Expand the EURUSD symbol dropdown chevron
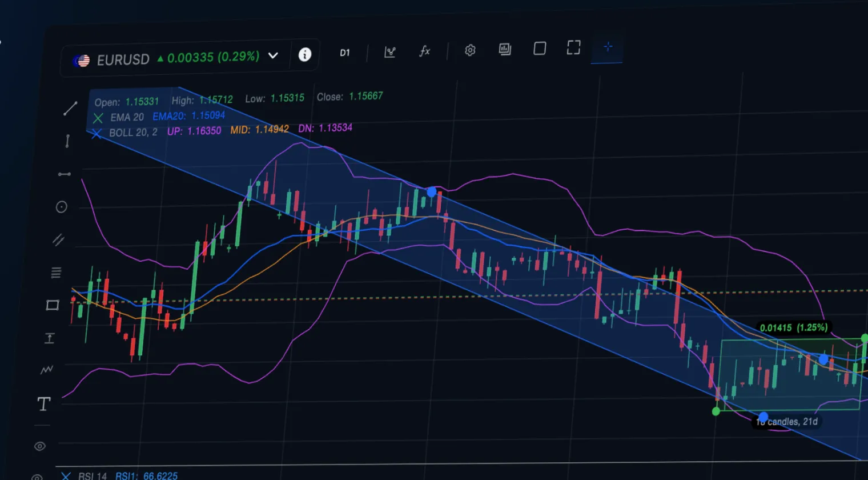The width and height of the screenshot is (868, 480). (273, 55)
